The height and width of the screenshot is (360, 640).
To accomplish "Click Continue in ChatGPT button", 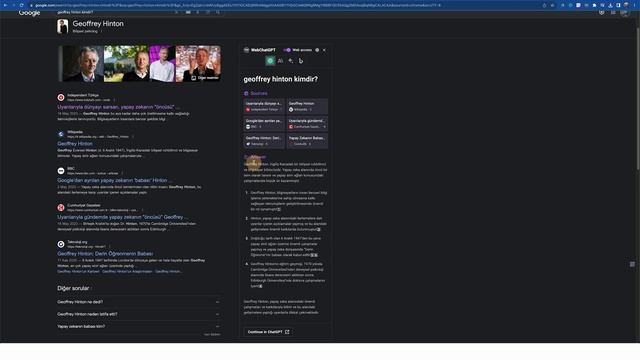I will pyautogui.click(x=268, y=332).
